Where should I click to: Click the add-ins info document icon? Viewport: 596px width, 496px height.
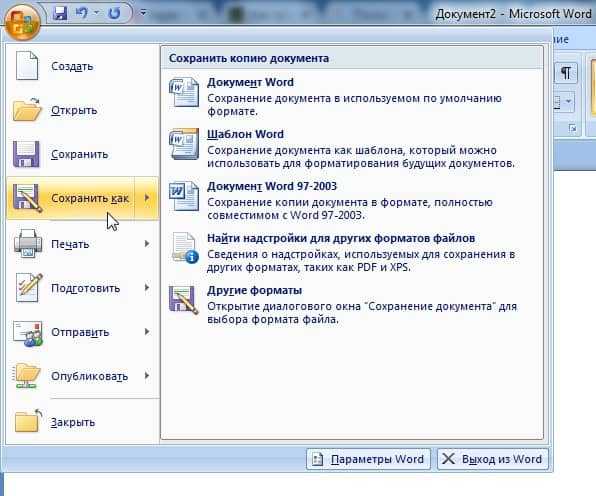pos(184,248)
